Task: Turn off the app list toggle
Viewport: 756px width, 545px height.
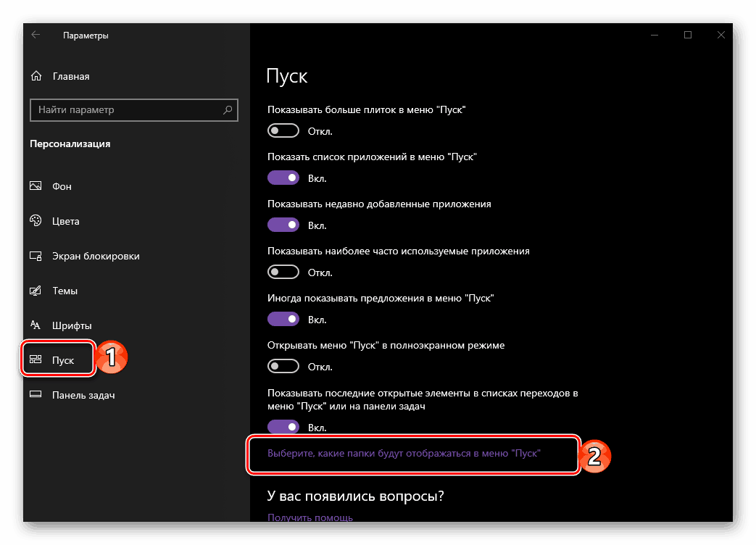Action: (283, 178)
